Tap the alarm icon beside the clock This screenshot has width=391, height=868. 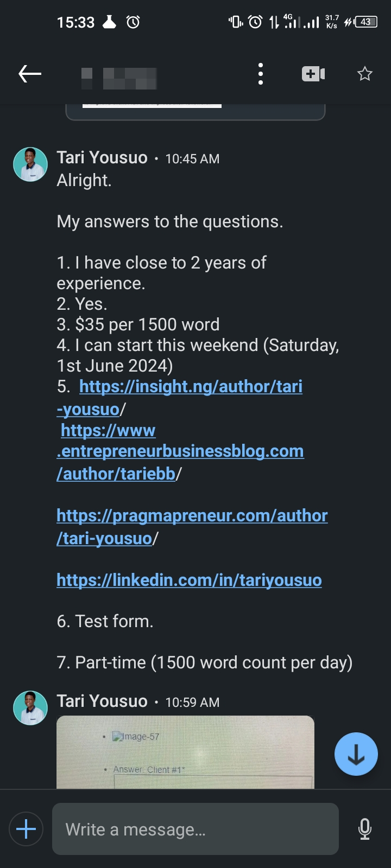click(x=133, y=22)
